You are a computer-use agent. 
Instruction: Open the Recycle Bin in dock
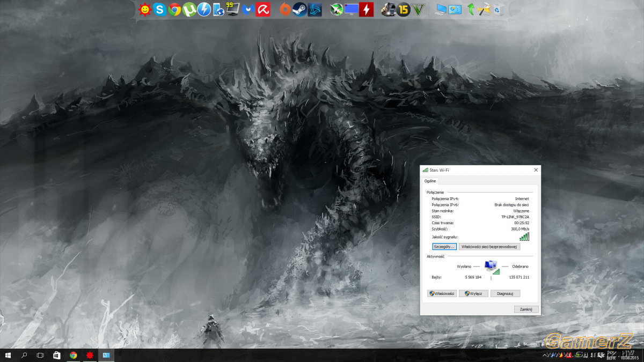tap(499, 9)
